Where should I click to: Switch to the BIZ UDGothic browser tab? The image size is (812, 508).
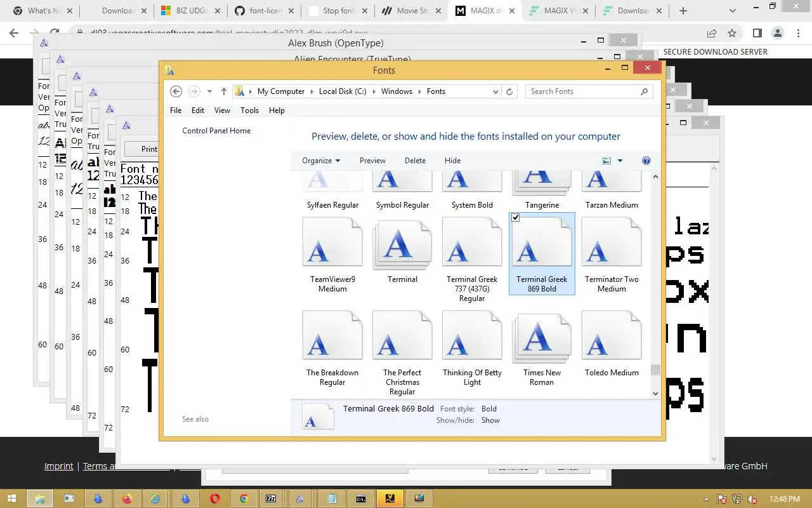(191, 11)
